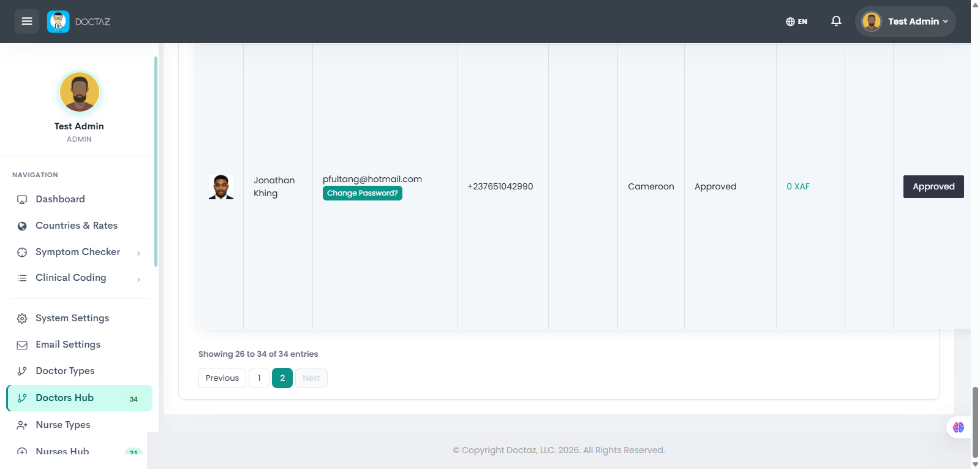Click Change Password? for pfultang@hotmail.com
This screenshot has width=980, height=469.
coord(363,193)
